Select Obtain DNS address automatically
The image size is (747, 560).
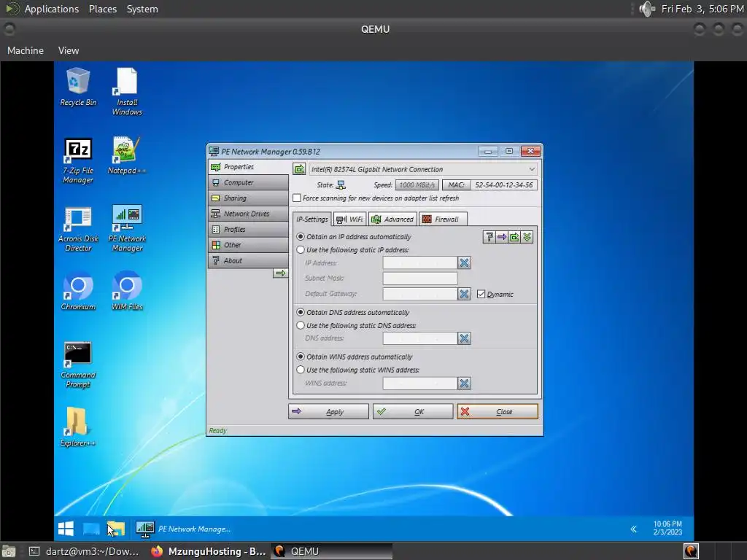point(300,312)
